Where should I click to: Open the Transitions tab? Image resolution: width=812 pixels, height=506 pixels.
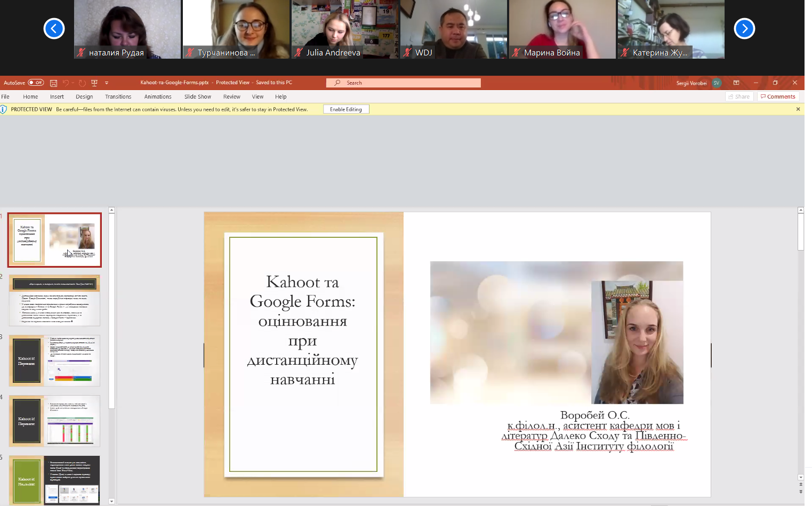click(118, 97)
